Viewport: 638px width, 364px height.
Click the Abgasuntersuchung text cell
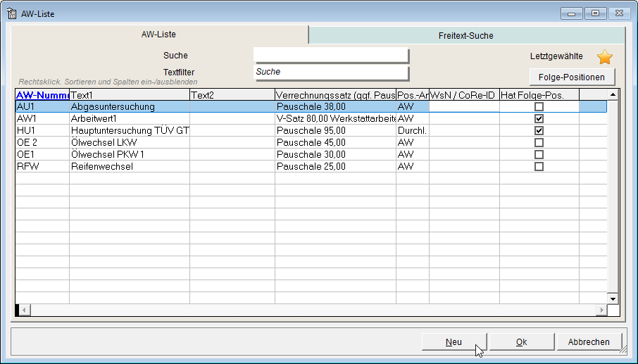pyautogui.click(x=130, y=106)
